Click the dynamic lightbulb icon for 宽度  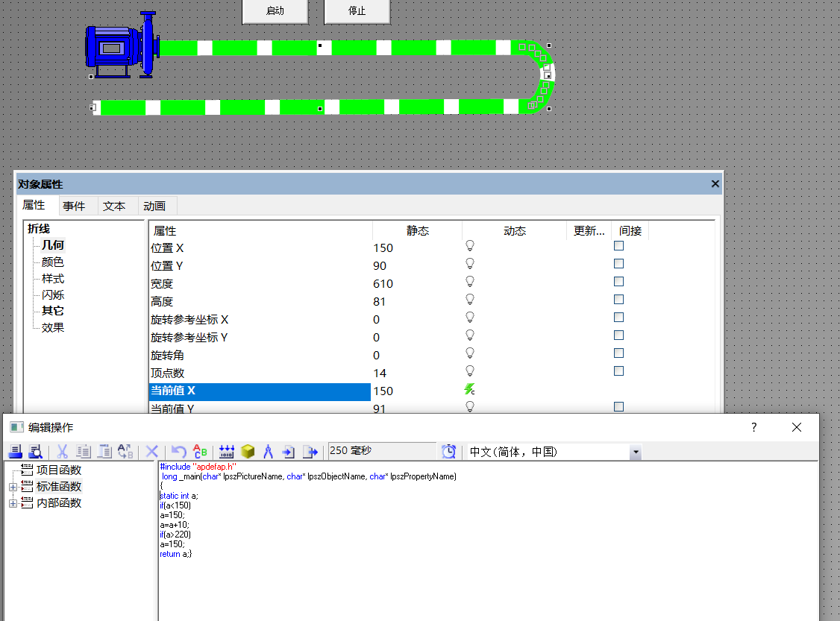(x=470, y=282)
